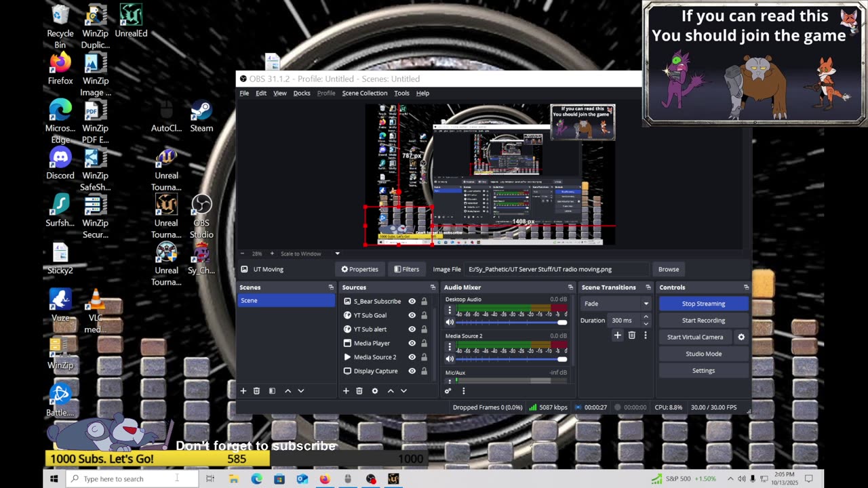868x488 pixels.
Task: Hide the Media Player source
Action: 412,343
